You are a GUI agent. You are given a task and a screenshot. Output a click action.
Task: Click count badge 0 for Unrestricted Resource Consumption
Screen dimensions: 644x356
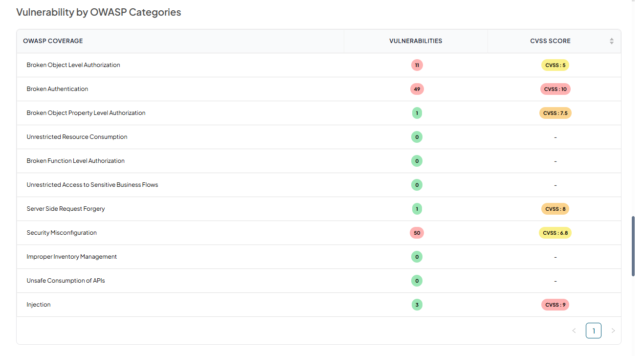coord(417,137)
